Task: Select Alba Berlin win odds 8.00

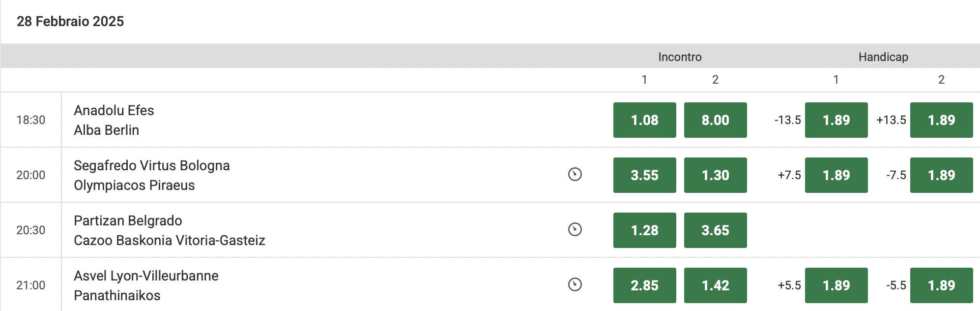Action: click(715, 120)
